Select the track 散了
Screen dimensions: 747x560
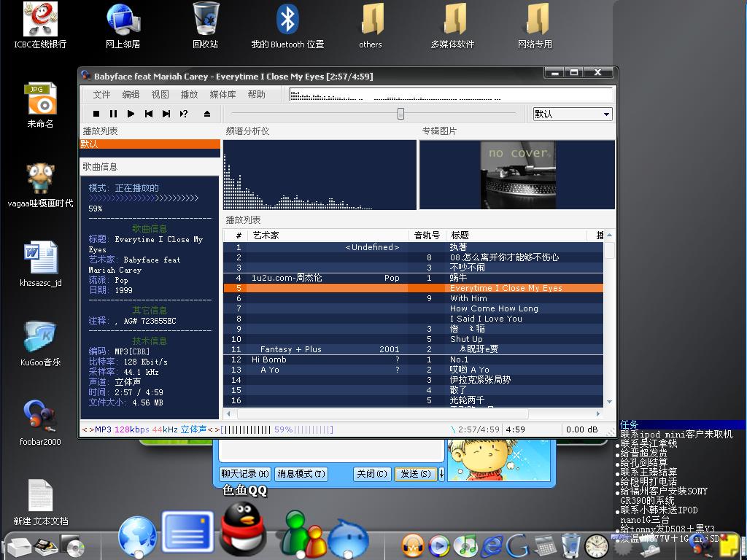pos(413,390)
